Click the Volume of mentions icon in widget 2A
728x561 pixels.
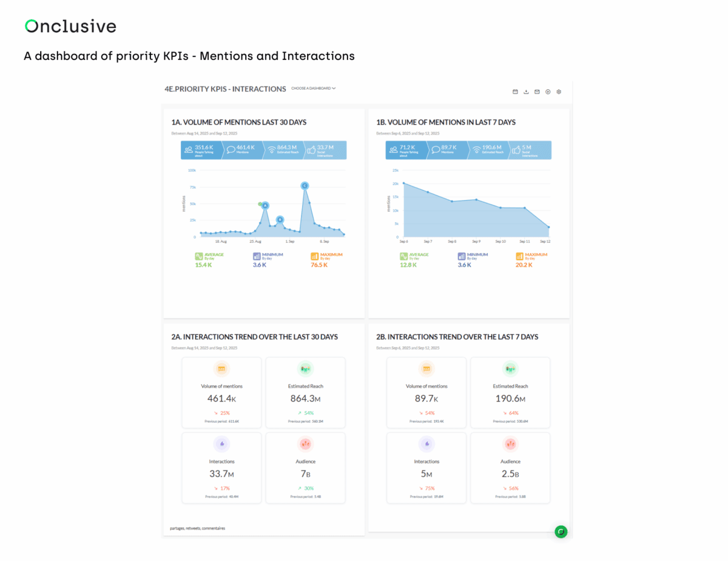[x=221, y=368]
